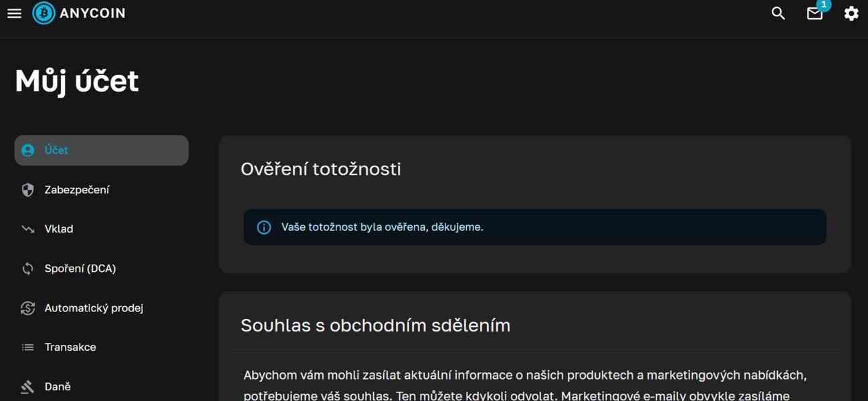The height and width of the screenshot is (401, 868).
Task: Open the hamburger navigation menu
Action: (14, 13)
